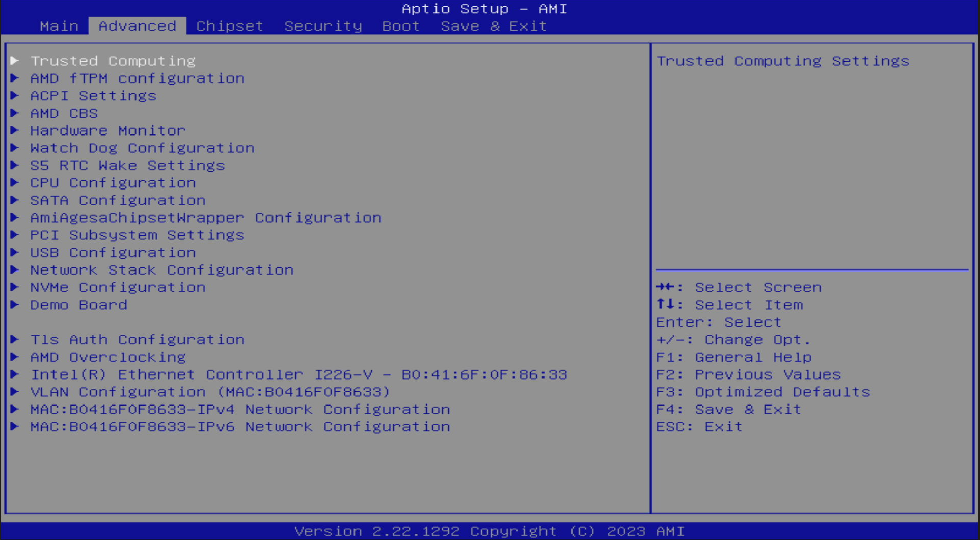Open AmiAgesaChipsetWrapper Configuration

tap(206, 218)
